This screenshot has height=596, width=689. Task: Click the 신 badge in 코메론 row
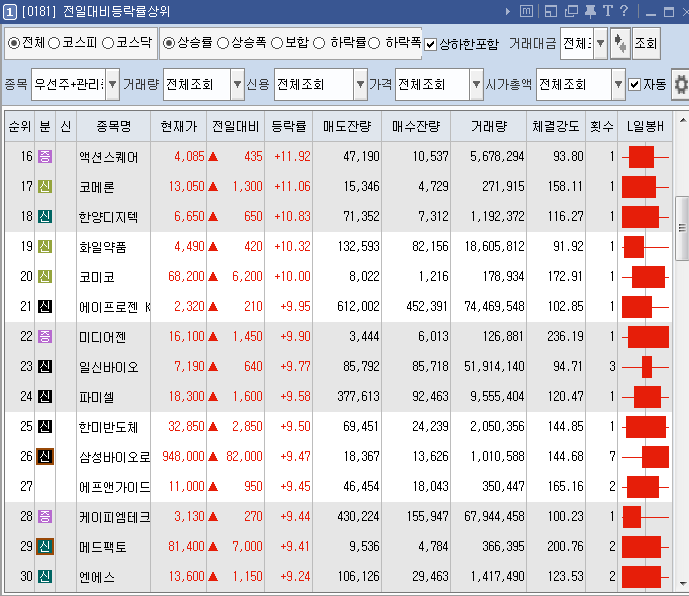coord(45,186)
